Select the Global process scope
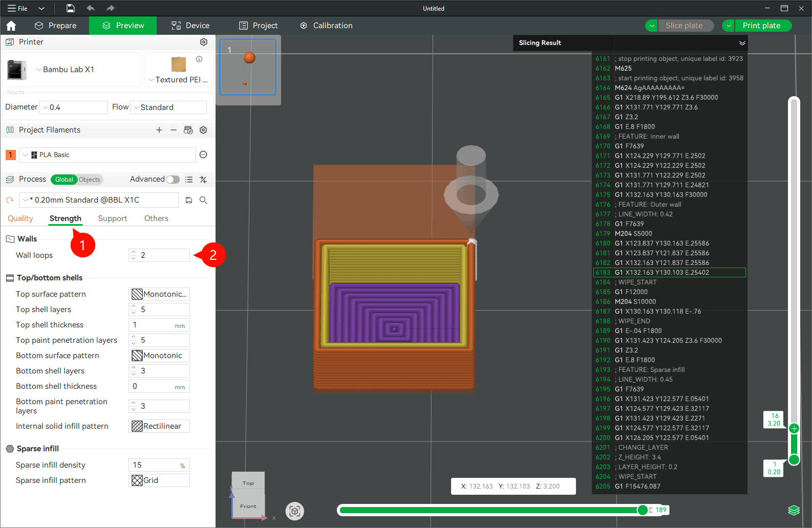 click(x=64, y=180)
